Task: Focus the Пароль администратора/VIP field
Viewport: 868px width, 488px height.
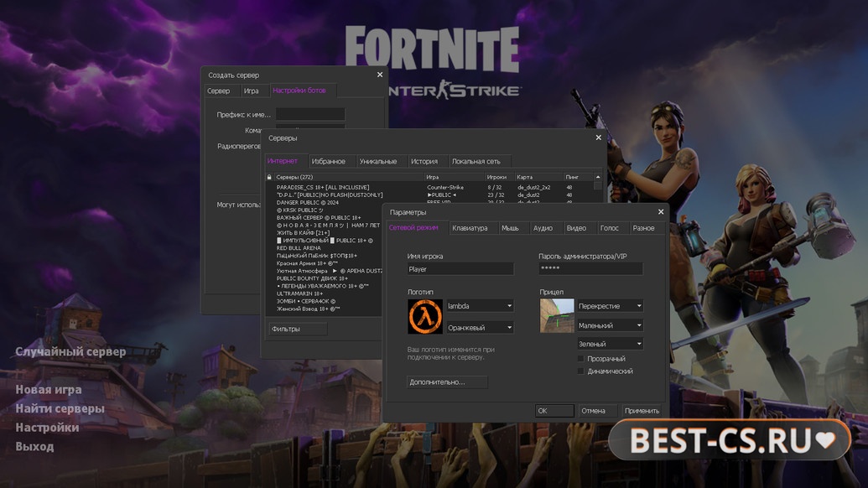Action: click(x=590, y=269)
